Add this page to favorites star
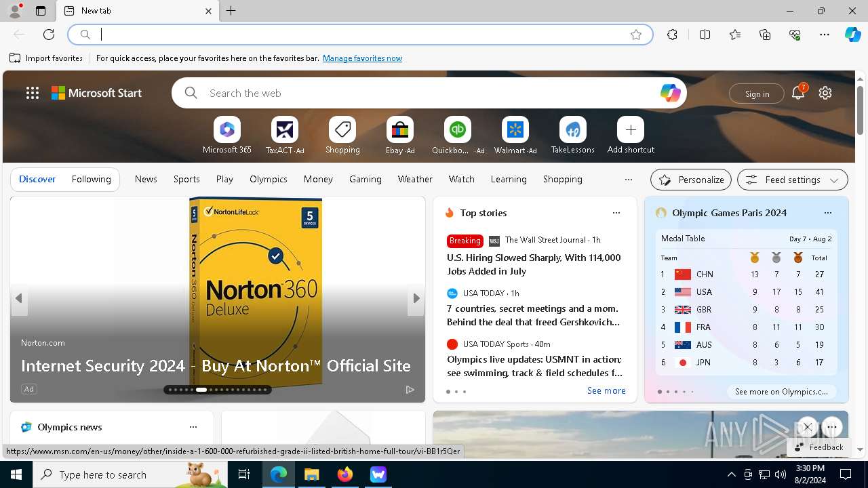This screenshot has height=488, width=868. coord(636,35)
